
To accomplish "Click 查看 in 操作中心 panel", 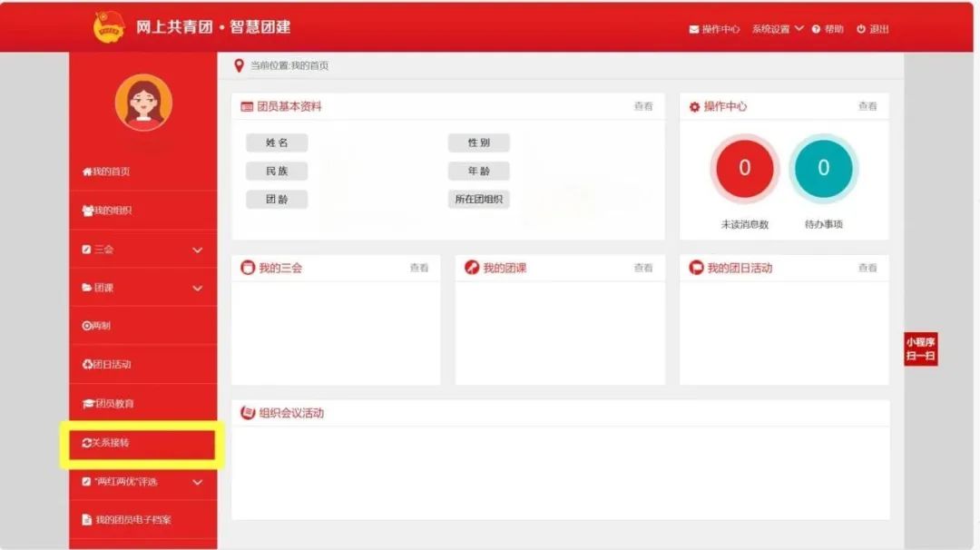I will [x=867, y=107].
